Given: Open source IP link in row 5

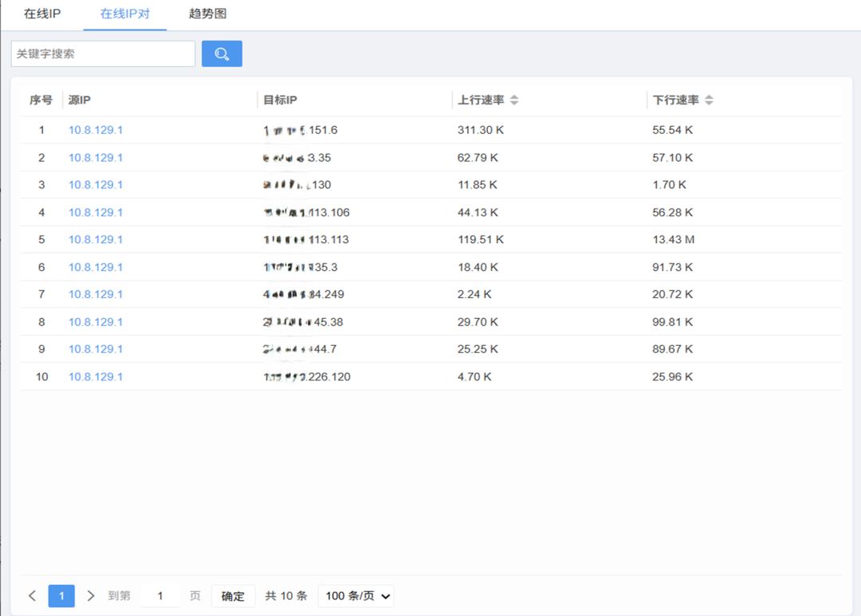Looking at the screenshot, I should click(96, 240).
